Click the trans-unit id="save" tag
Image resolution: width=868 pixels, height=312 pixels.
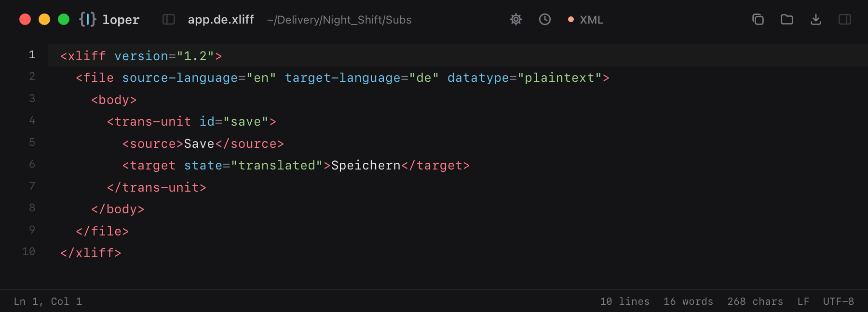point(191,122)
